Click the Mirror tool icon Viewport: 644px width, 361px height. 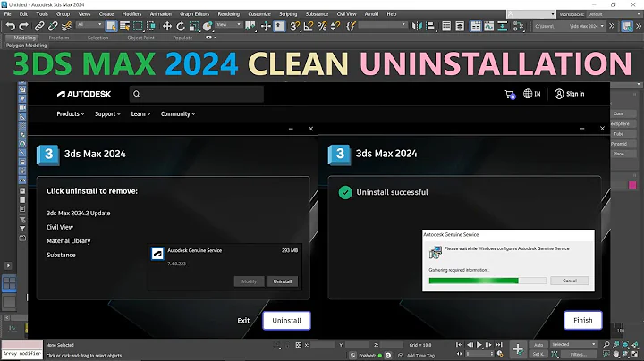tap(417, 26)
